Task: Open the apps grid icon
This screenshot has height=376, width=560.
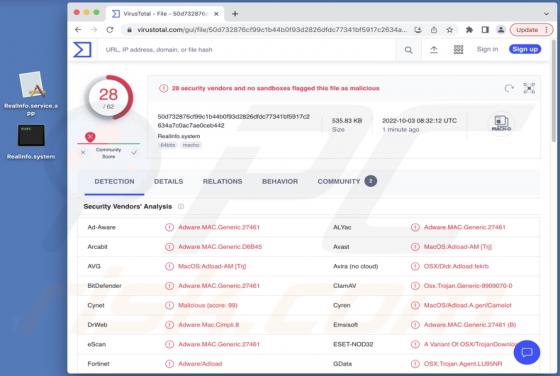Action: tap(458, 50)
